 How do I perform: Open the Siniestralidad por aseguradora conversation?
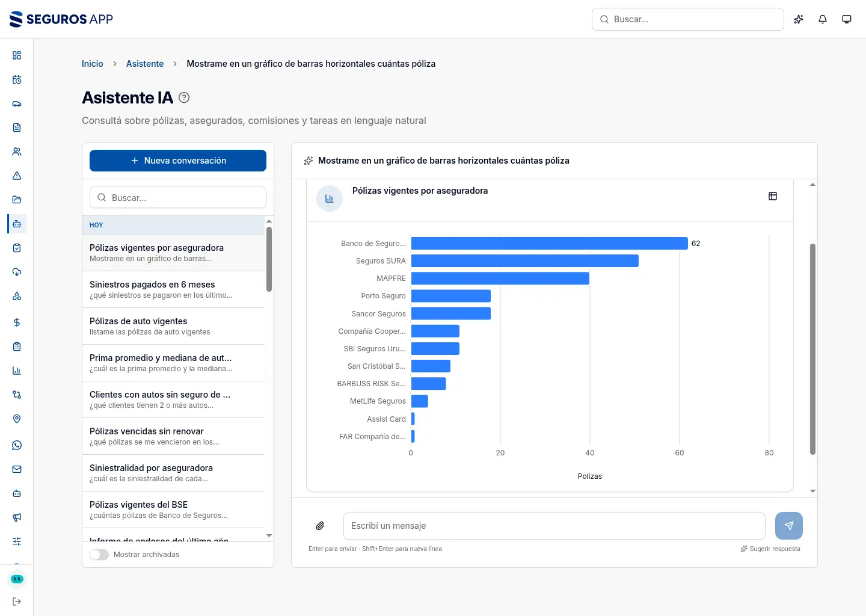(x=174, y=473)
